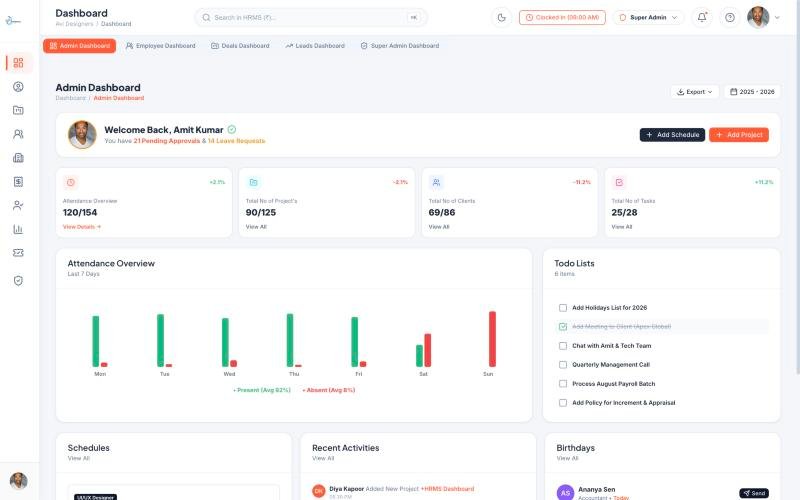Screen dimensions: 800x500
Task: Open the Export dropdown
Action: [x=694, y=92]
